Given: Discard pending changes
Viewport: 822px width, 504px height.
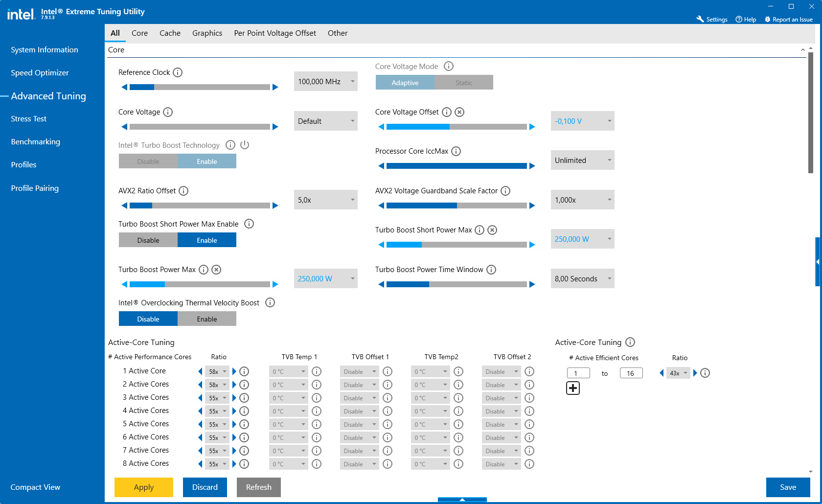Looking at the screenshot, I should coord(205,487).
